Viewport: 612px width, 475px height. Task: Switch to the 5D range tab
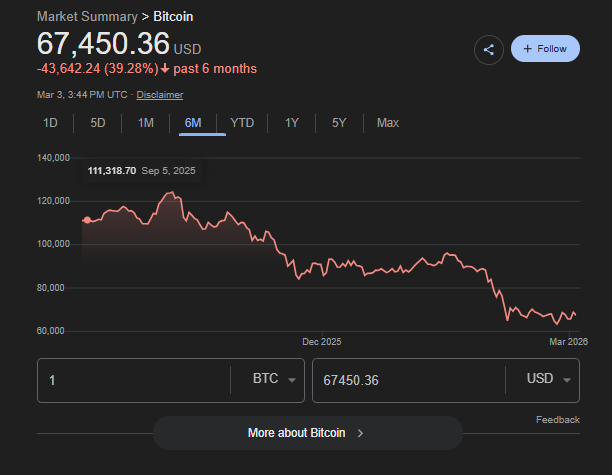pyautogui.click(x=98, y=123)
